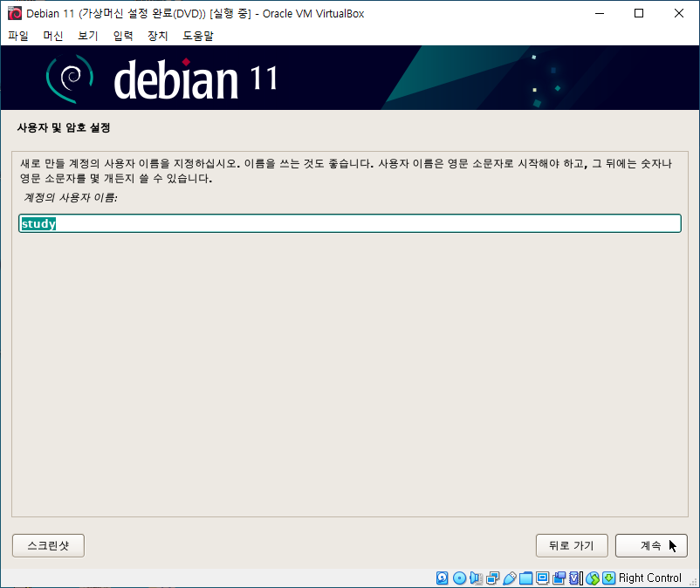Minimize the VirtualBox window
The image size is (700, 588).
tap(600, 13)
